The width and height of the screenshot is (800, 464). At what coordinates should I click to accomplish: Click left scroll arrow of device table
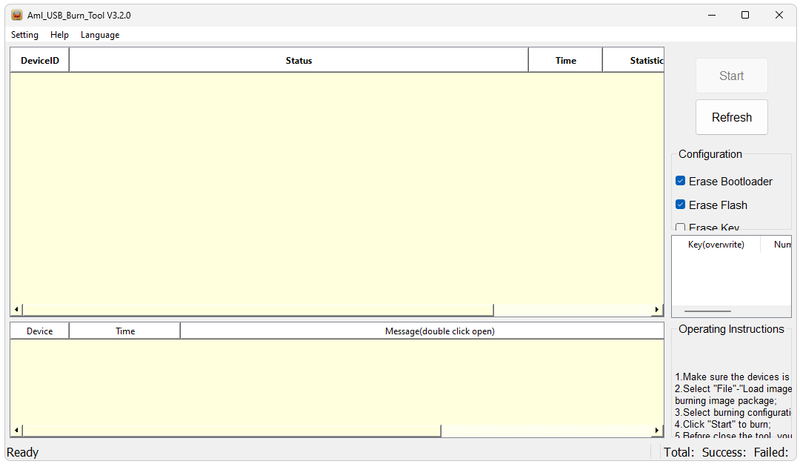[16, 309]
